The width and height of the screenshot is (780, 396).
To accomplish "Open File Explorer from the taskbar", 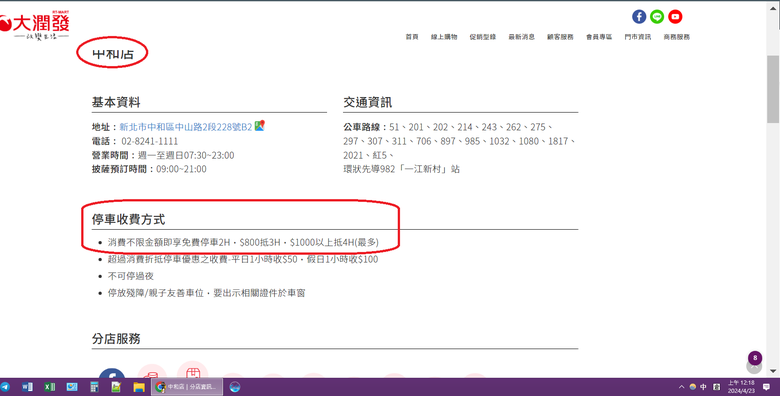I will 138,387.
